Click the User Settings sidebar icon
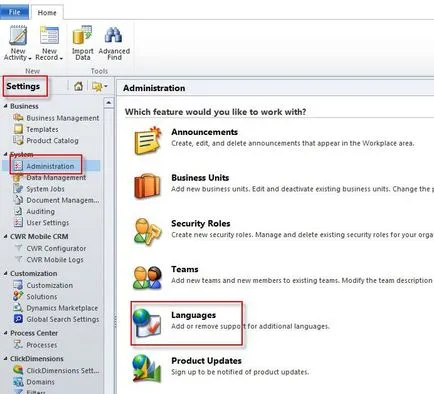The image size is (434, 394). (x=18, y=222)
